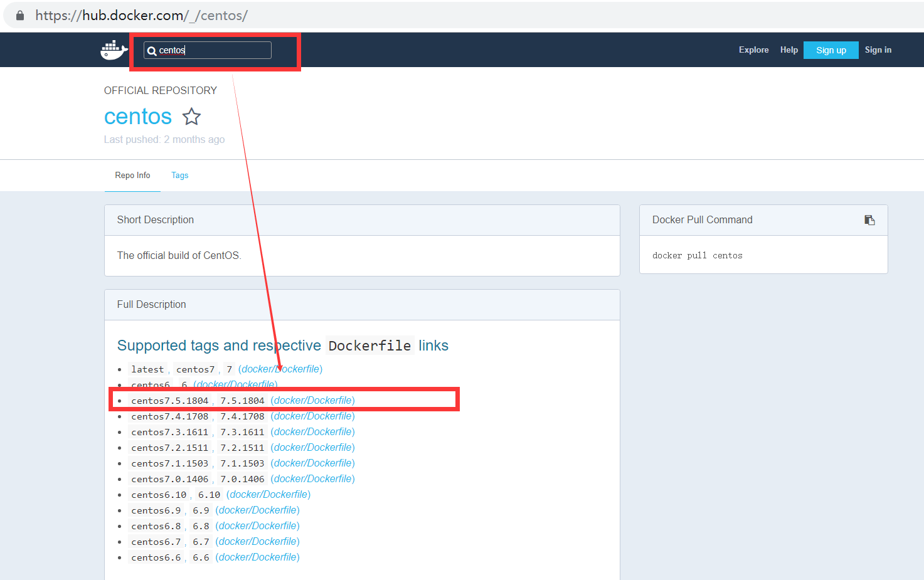
Task: Click the 'Full Description' panel heading
Action: (152, 305)
